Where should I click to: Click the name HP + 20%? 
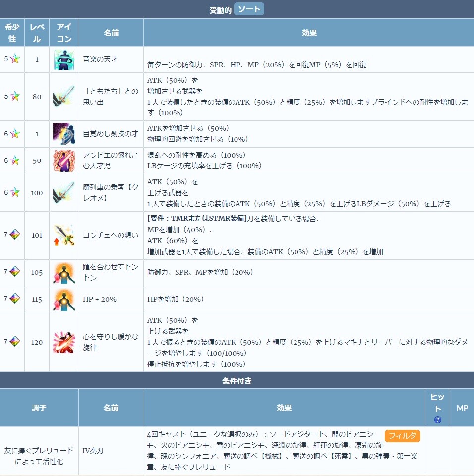point(100,299)
